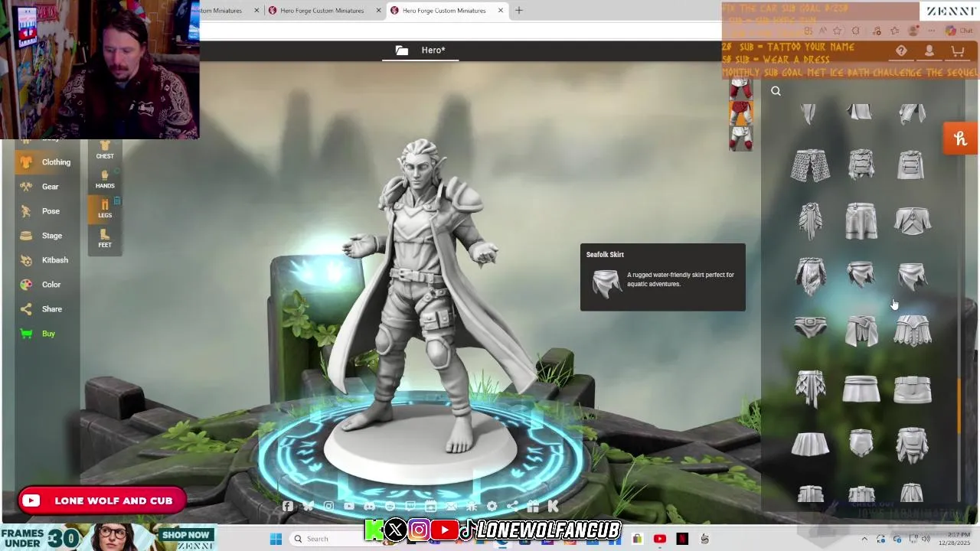Open Microsoft Store from the taskbar

click(x=637, y=539)
